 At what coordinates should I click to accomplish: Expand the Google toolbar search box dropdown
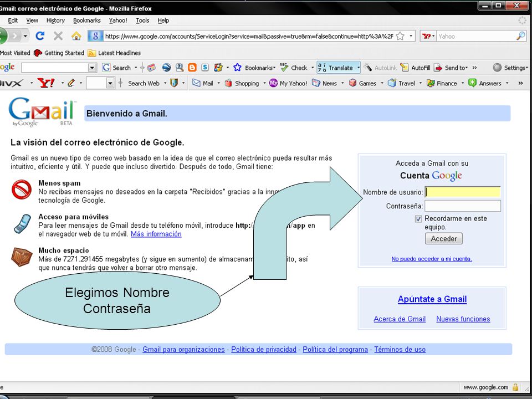(x=93, y=68)
